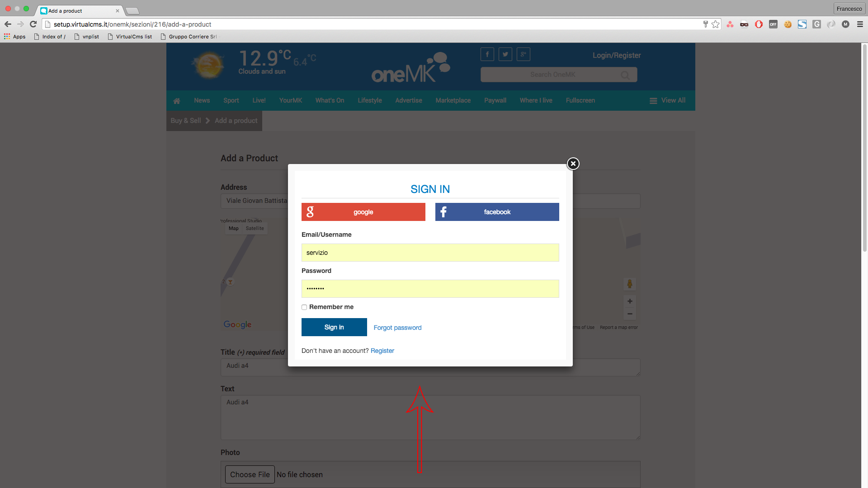
Task: Follow the Register link
Action: click(x=382, y=351)
